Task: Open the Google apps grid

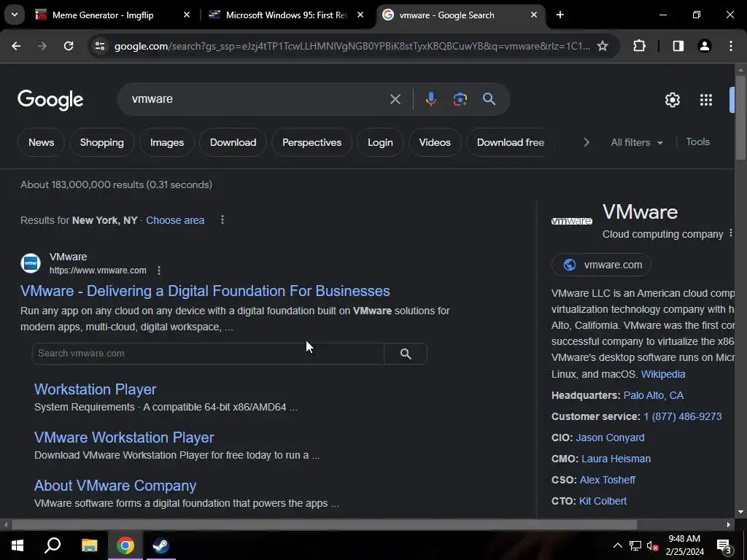Action: (x=706, y=100)
